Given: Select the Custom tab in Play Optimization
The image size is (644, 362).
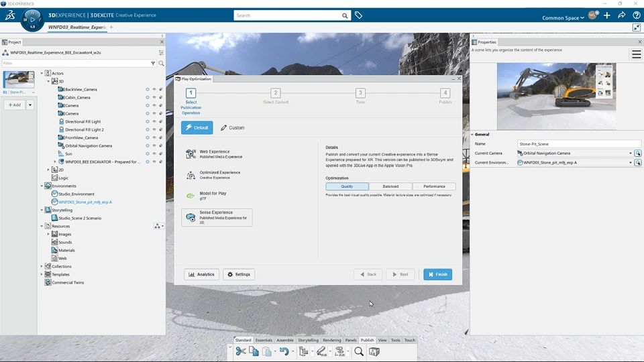Looking at the screenshot, I should click(x=233, y=127).
